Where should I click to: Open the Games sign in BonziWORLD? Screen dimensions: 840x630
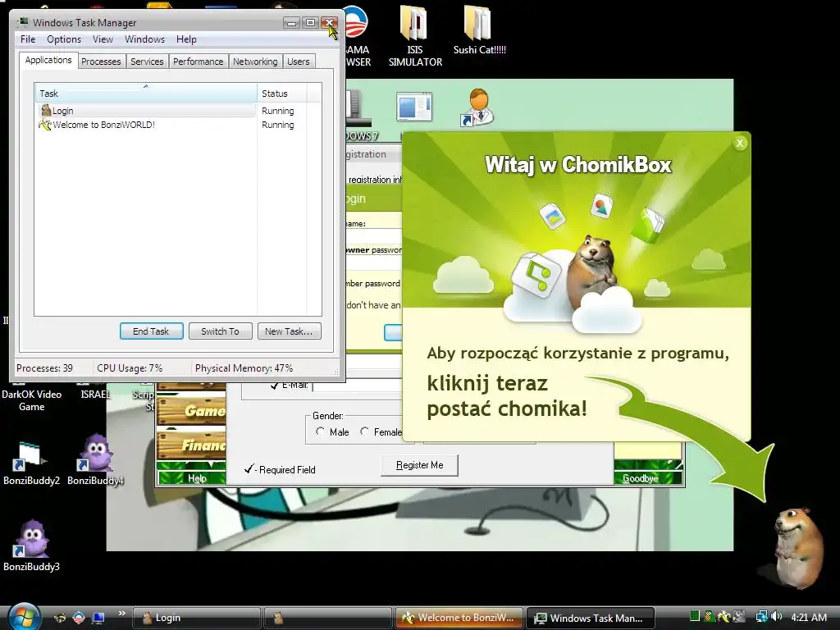tap(191, 412)
